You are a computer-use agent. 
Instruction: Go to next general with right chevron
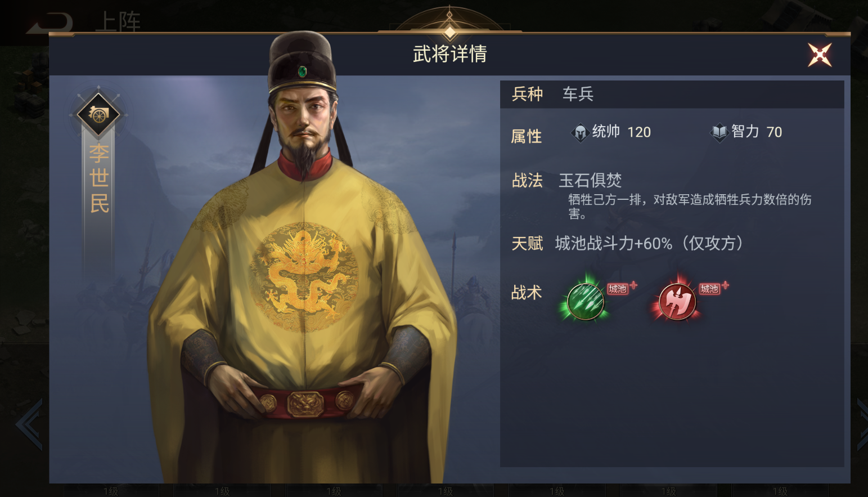point(862,424)
